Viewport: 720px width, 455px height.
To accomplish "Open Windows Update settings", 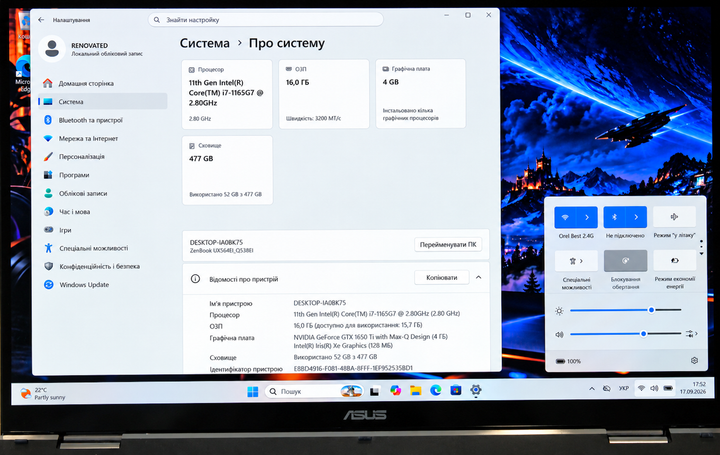I will pos(103,285).
